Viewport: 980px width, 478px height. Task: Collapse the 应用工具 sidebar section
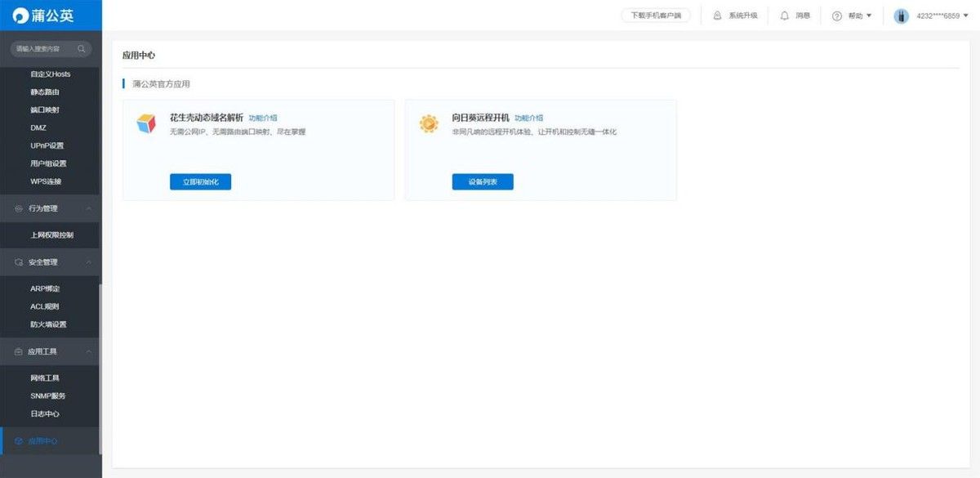point(88,351)
